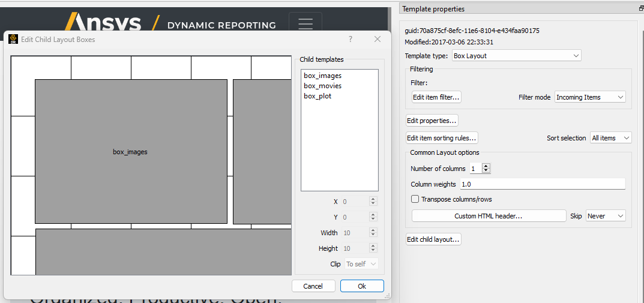The width and height of the screenshot is (644, 303).
Task: Click the gray box_images layout box
Action: pyautogui.click(x=131, y=151)
